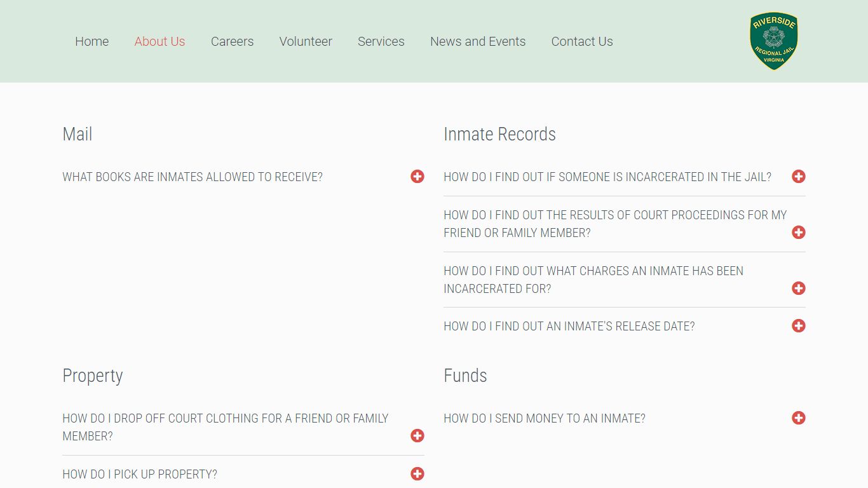Go to the Home page
This screenshot has height=488, width=868.
[x=92, y=41]
